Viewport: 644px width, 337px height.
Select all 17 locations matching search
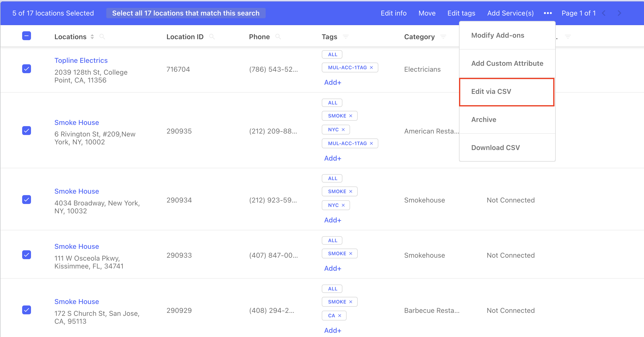[x=186, y=13]
